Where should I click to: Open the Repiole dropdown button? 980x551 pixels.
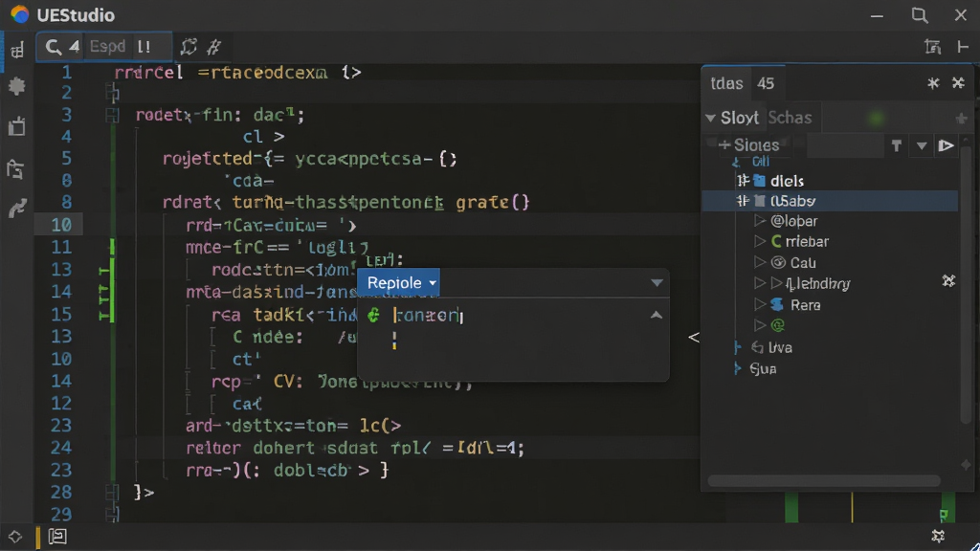[399, 283]
